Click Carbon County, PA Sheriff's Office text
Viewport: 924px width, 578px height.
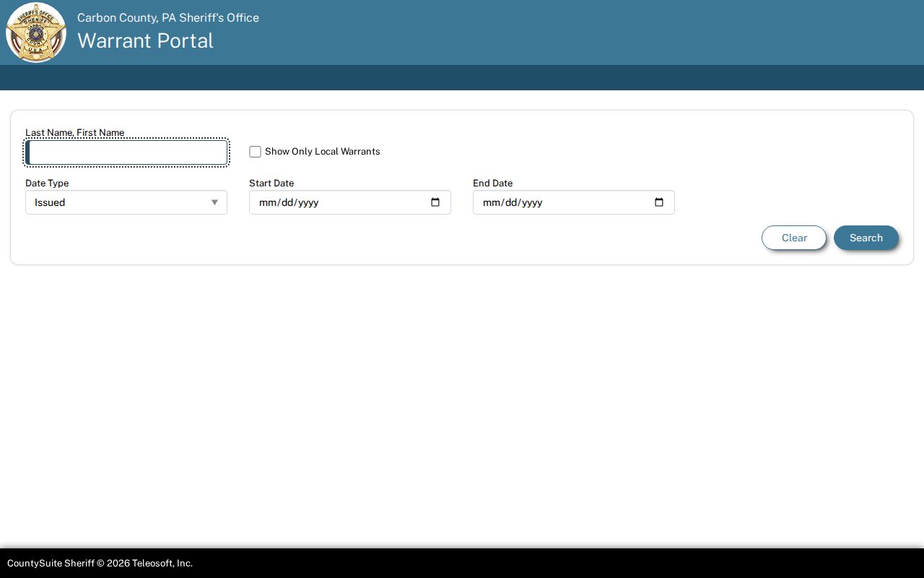pyautogui.click(x=168, y=17)
